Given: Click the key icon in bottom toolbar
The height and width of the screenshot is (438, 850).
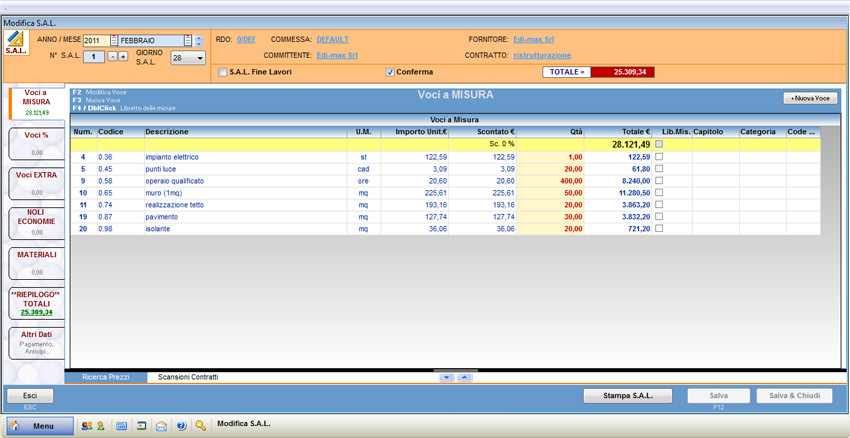Looking at the screenshot, I should [x=201, y=426].
